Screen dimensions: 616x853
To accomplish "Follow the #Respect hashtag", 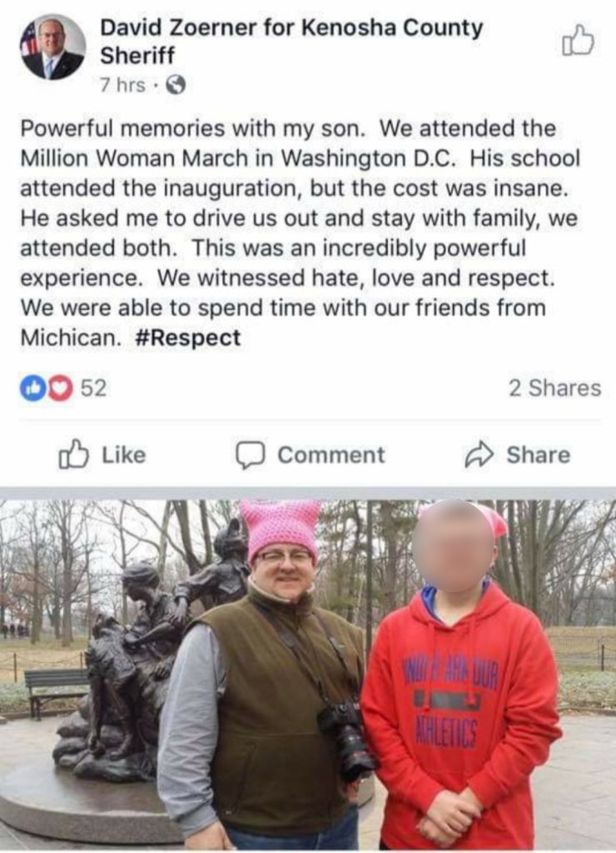I will coord(187,337).
